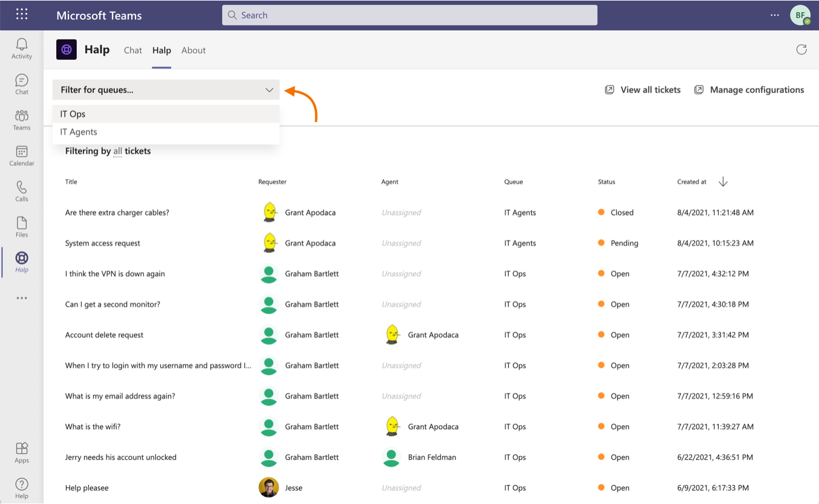The height and width of the screenshot is (504, 819).
Task: Click Unassigned agent for second monitor ticket
Action: [401, 305]
